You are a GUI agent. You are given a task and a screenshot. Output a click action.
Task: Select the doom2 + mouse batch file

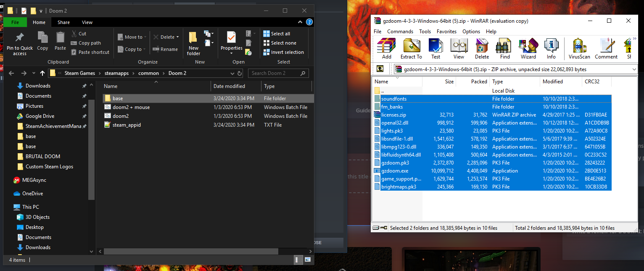point(209,107)
